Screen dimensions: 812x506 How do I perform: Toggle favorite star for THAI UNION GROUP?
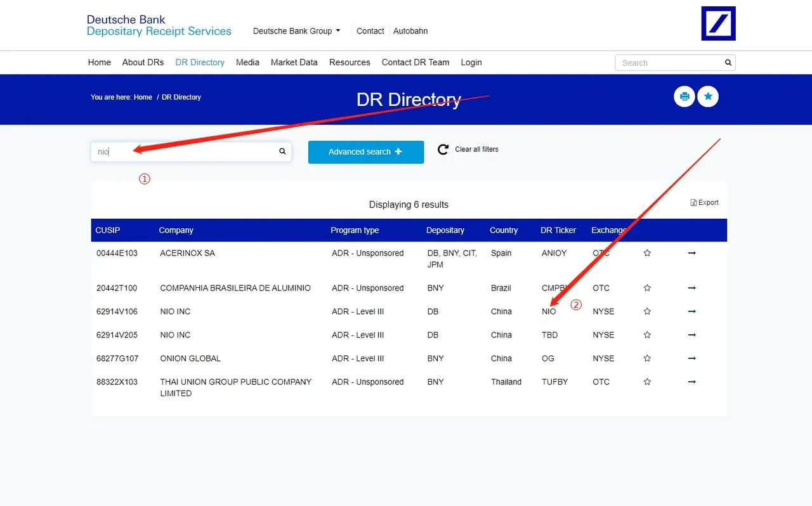(647, 382)
